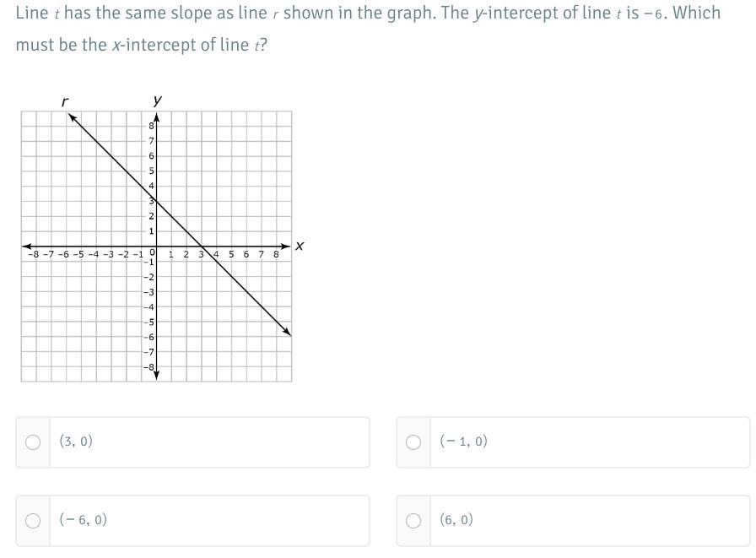Click where line r crosses the x-axis

coord(202,246)
